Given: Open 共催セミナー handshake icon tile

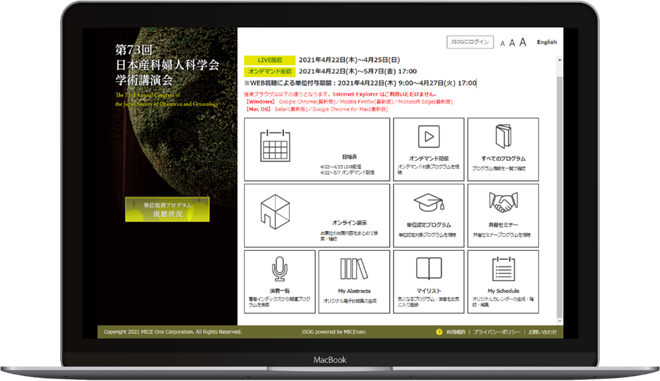Looking at the screenshot, I should point(503,216).
